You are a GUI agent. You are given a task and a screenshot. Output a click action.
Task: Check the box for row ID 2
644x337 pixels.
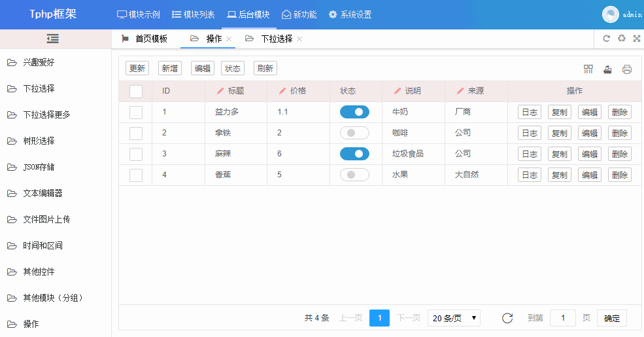(136, 133)
